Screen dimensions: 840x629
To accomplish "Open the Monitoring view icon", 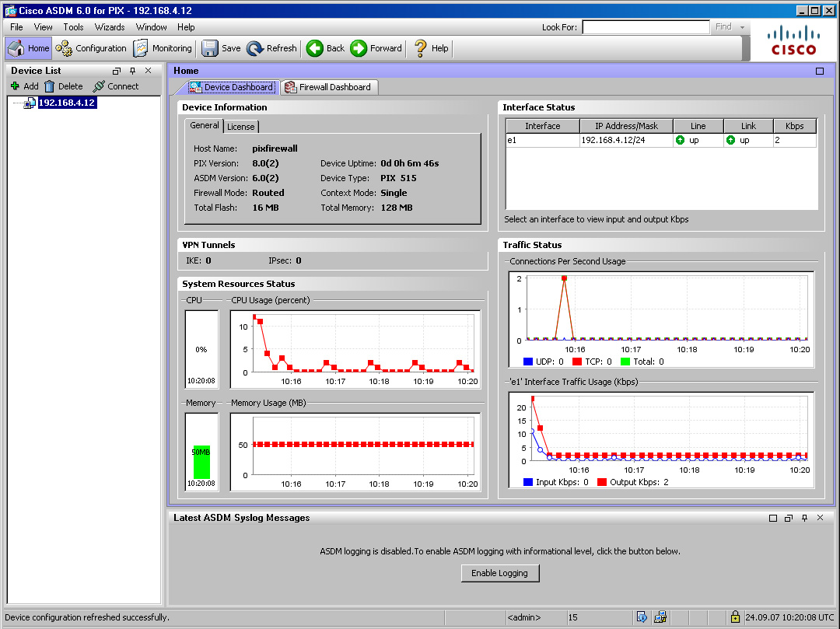I will pos(141,48).
